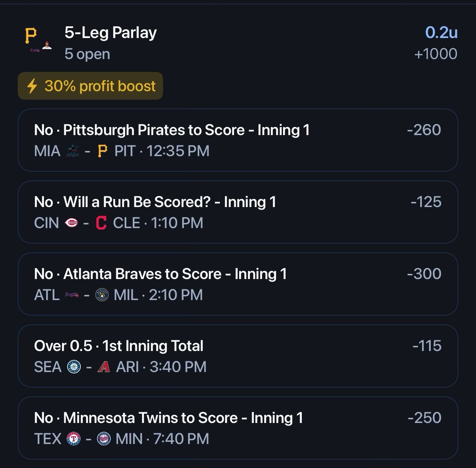Image resolution: width=476 pixels, height=468 pixels.
Task: Select the Pittsburgh Pirates to Score leg
Action: click(x=238, y=140)
